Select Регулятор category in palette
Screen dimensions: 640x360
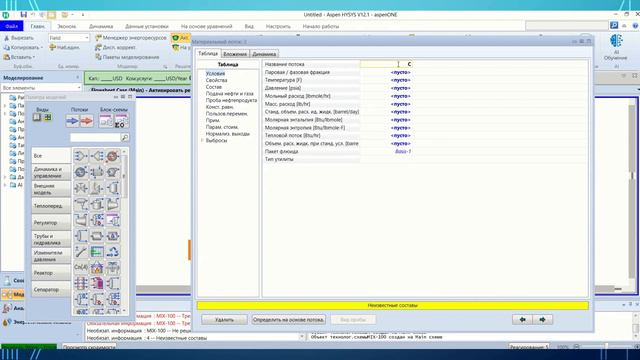51,223
